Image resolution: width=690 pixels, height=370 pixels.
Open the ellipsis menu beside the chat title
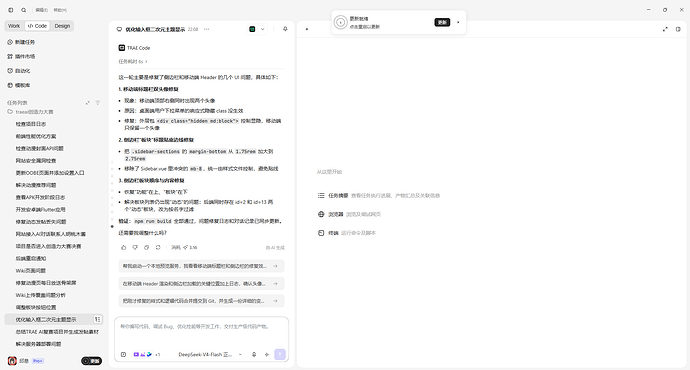tap(206, 29)
